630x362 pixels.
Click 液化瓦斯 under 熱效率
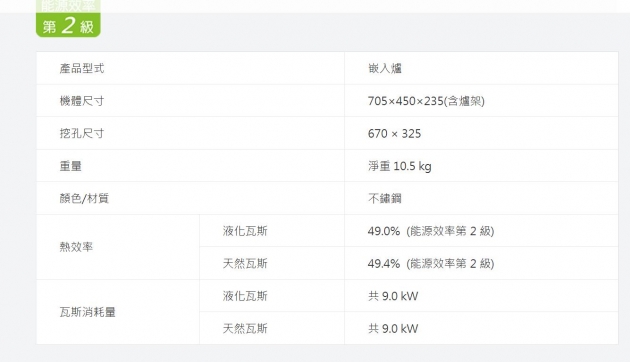[x=245, y=231]
